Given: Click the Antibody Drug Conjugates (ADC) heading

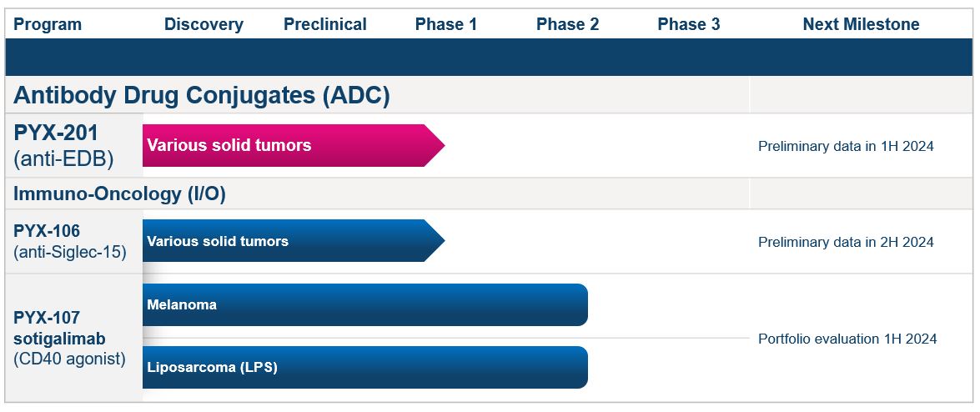Looking at the screenshot, I should 202,95.
